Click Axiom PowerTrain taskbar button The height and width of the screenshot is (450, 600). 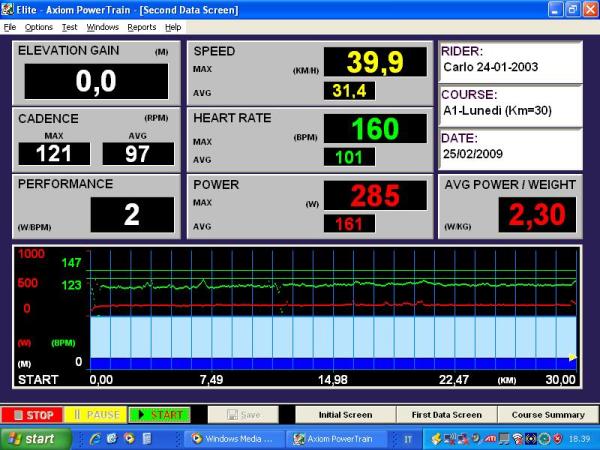pos(334,438)
